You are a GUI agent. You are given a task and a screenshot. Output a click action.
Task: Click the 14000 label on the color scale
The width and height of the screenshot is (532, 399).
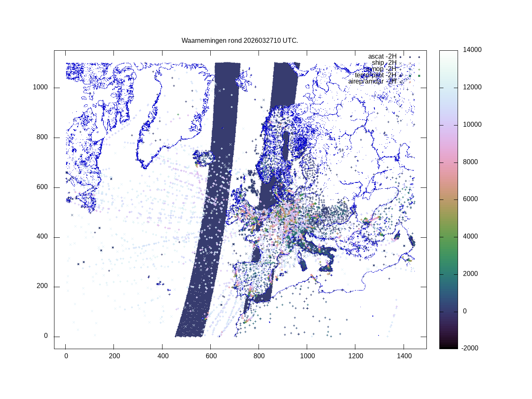(x=472, y=50)
